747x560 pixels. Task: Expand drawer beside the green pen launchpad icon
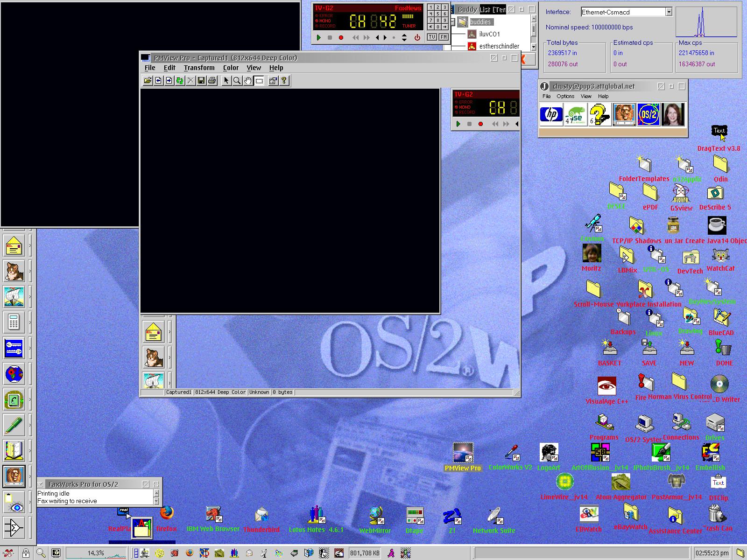(30, 425)
